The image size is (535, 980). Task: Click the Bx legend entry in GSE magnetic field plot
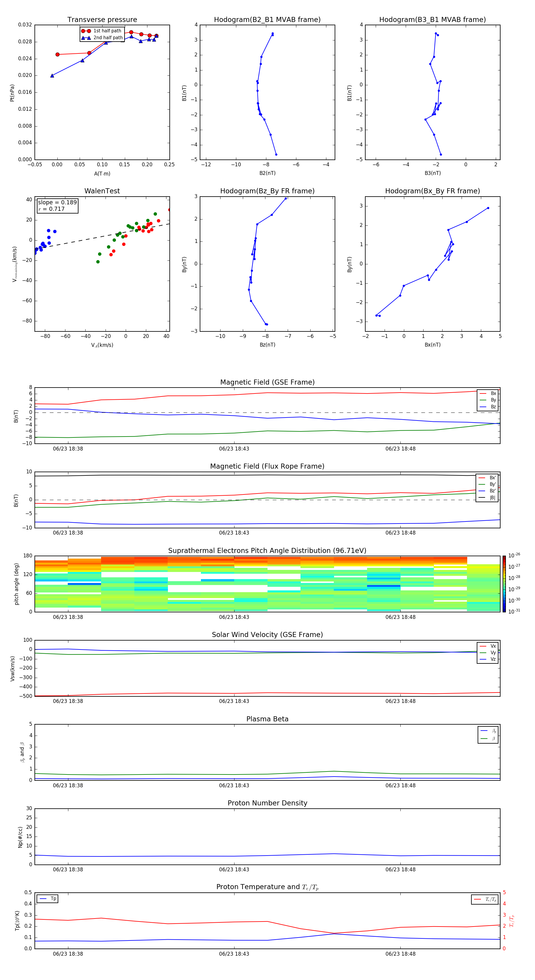(x=488, y=393)
